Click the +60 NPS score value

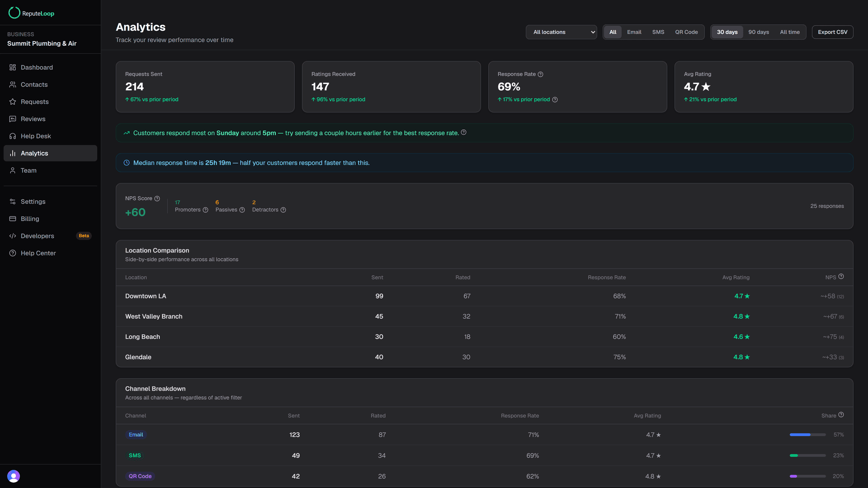135,212
